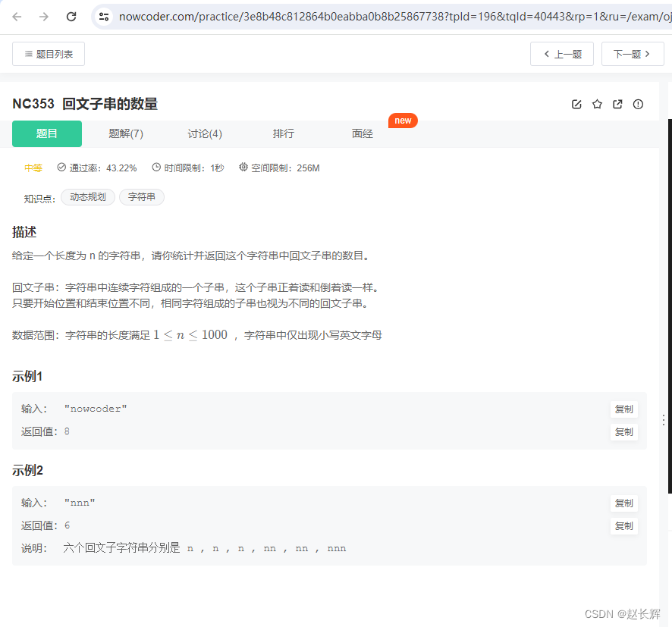The width and height of the screenshot is (672, 627).
Task: View the 排行 tab
Action: [283, 133]
